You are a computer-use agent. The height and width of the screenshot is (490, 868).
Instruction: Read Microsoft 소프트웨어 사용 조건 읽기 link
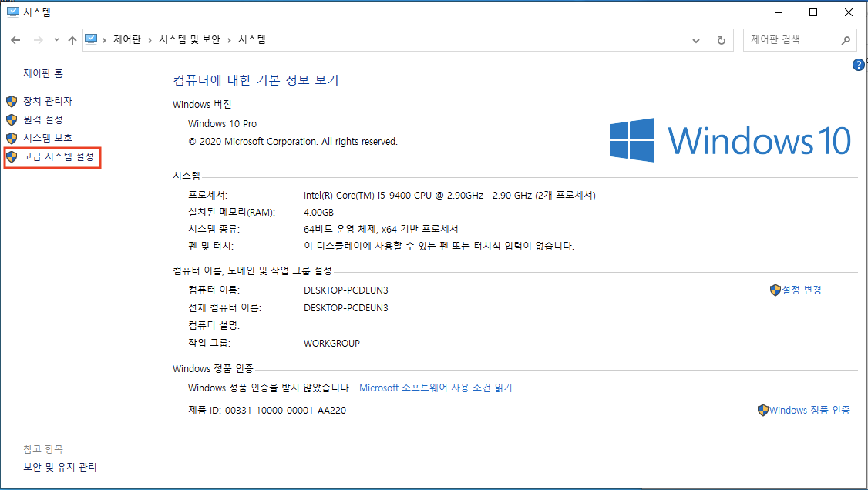click(x=436, y=388)
